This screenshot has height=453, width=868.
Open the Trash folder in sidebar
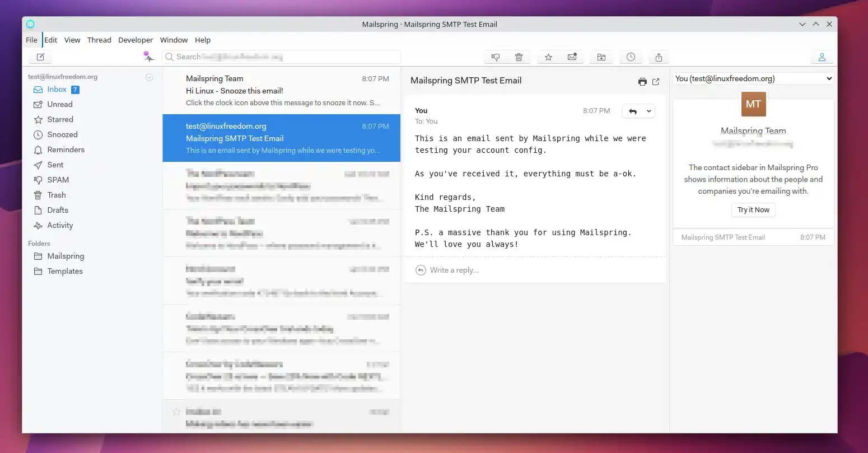coord(57,195)
